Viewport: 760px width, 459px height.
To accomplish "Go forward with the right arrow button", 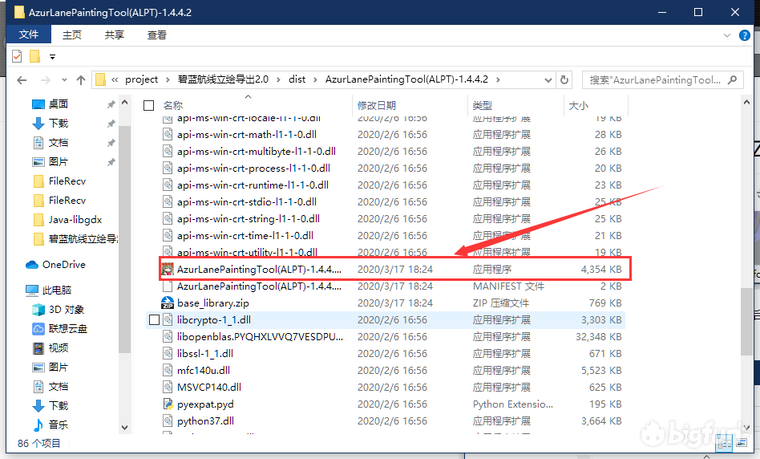I will click(x=45, y=80).
